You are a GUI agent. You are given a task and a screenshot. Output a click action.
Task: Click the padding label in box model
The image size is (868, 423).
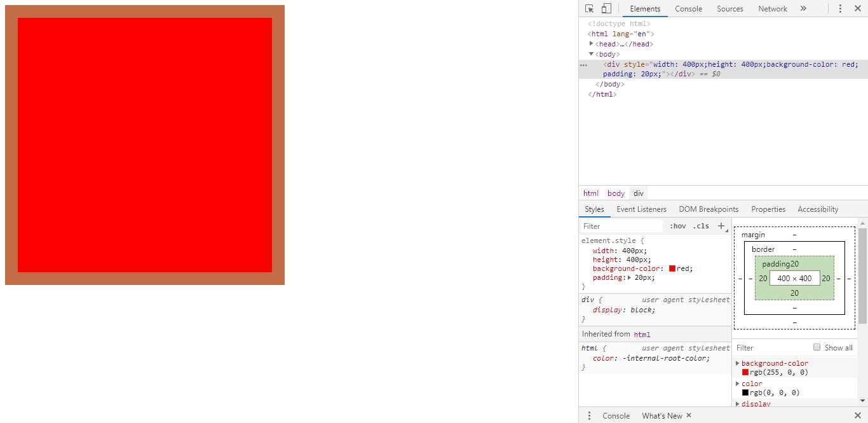[x=776, y=264]
